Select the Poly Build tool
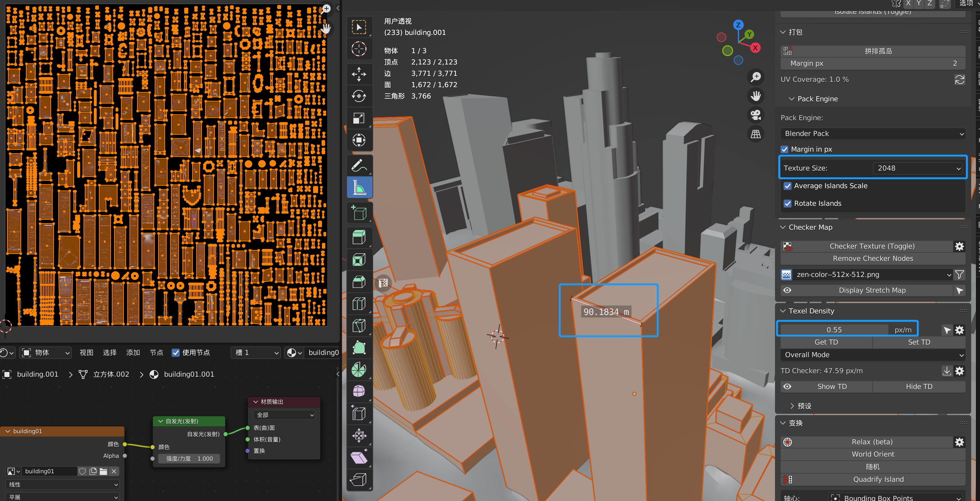Viewport: 980px width, 501px height. tap(359, 347)
